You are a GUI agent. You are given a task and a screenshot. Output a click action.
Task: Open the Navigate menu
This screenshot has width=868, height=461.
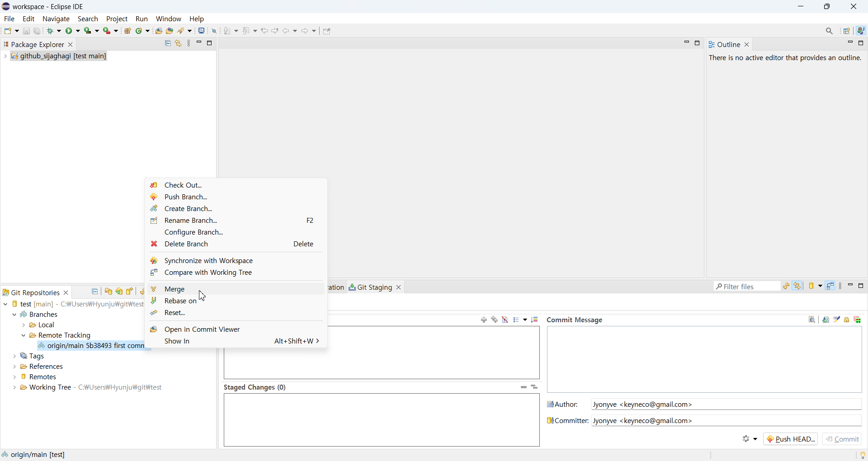pos(56,19)
